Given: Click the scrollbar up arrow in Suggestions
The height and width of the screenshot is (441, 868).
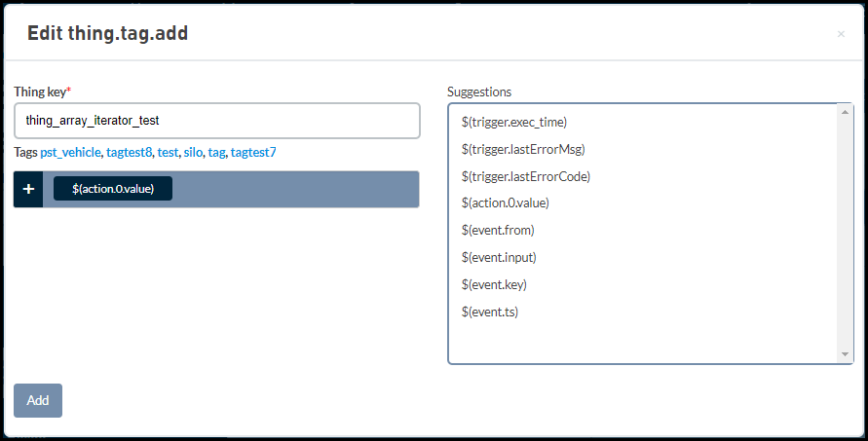Looking at the screenshot, I should (845, 112).
